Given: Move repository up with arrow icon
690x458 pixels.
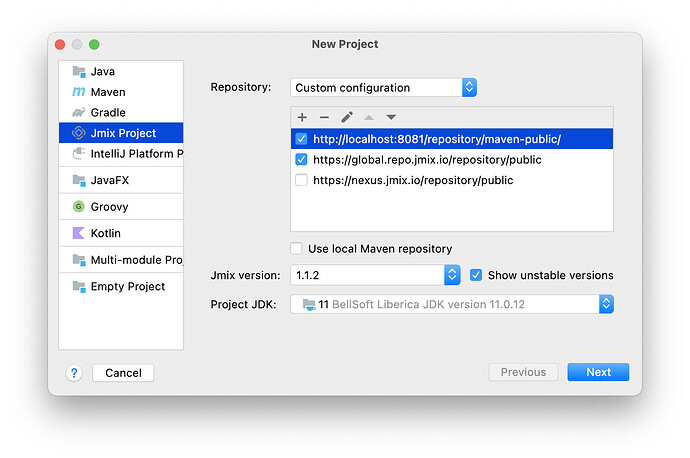Looking at the screenshot, I should pos(369,117).
